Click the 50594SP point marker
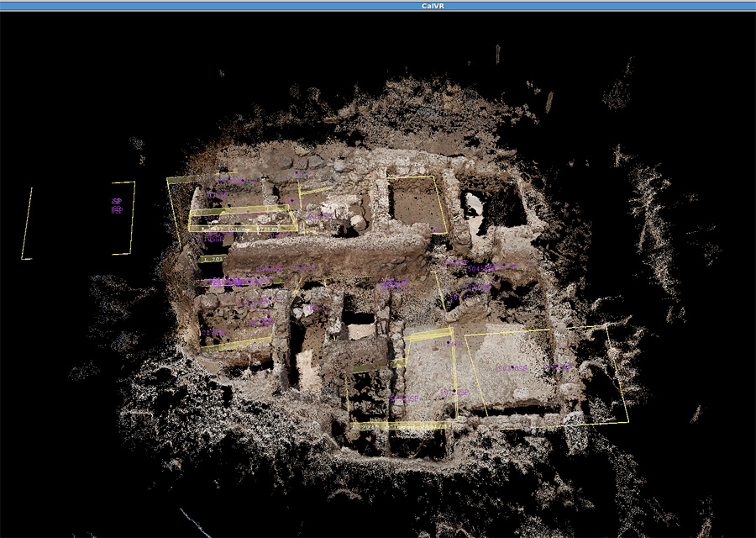Viewport: 756px width, 538px height. tap(449, 344)
